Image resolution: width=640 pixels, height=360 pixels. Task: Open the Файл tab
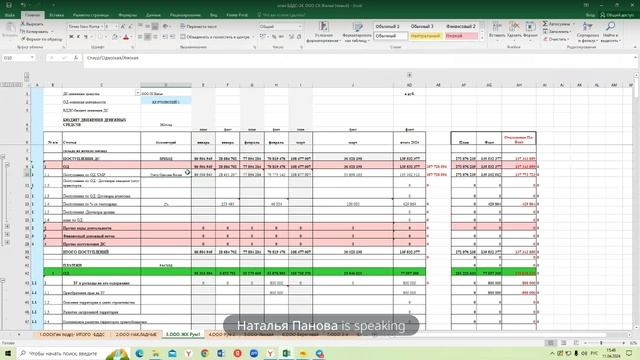point(10,15)
